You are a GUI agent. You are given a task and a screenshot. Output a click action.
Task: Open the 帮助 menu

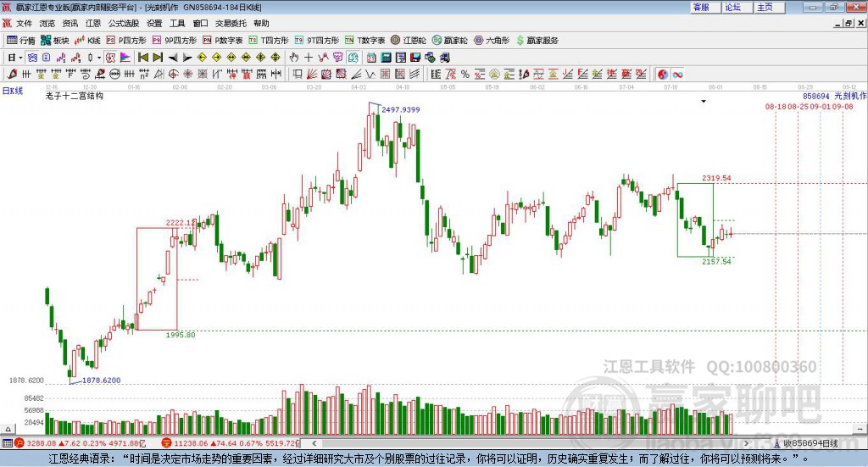[261, 23]
